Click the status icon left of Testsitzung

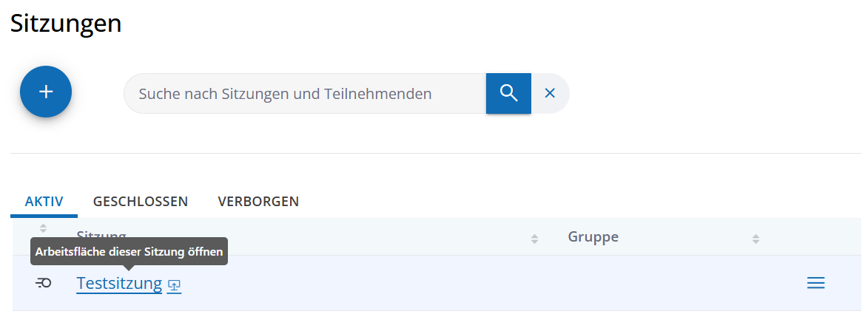tap(44, 283)
